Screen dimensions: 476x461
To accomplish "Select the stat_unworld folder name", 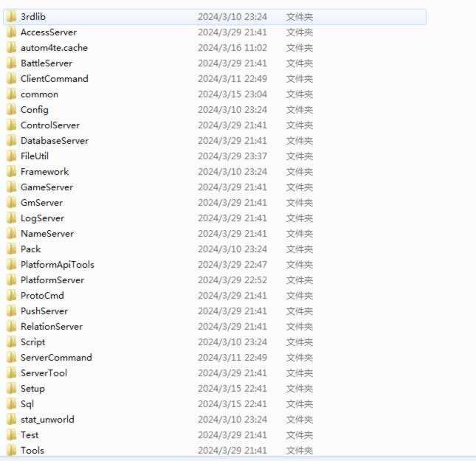I will pyautogui.click(x=47, y=420).
